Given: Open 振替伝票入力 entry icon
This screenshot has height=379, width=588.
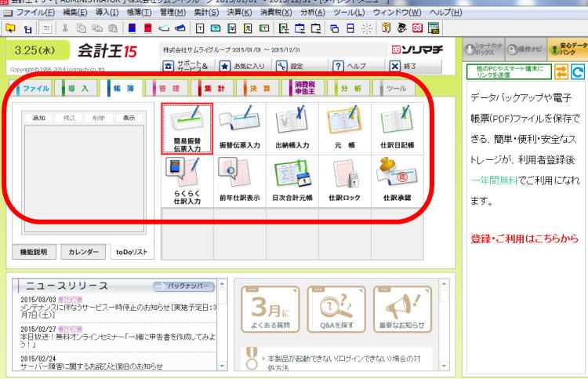Looking at the screenshot, I should point(239,127).
